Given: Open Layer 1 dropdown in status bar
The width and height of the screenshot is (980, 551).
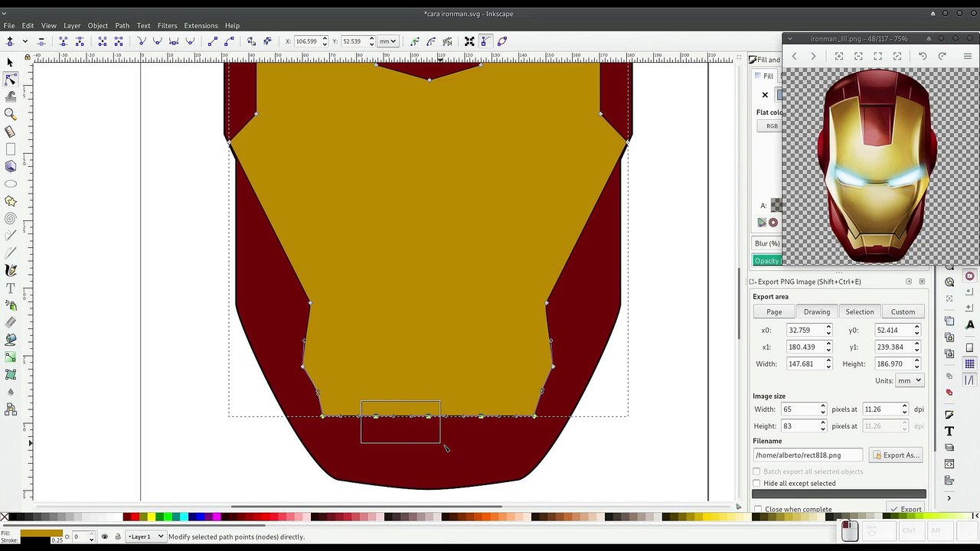Looking at the screenshot, I should click(145, 536).
